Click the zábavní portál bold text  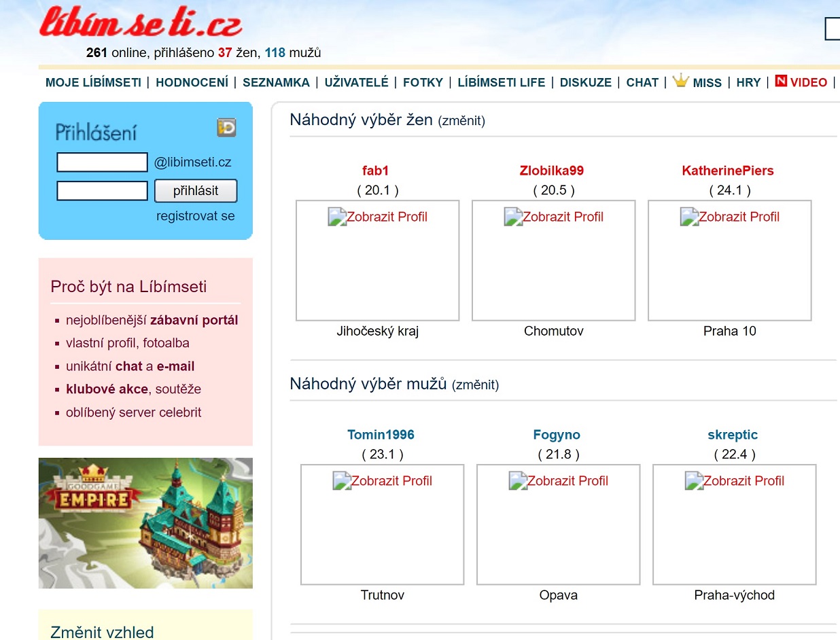click(x=194, y=320)
